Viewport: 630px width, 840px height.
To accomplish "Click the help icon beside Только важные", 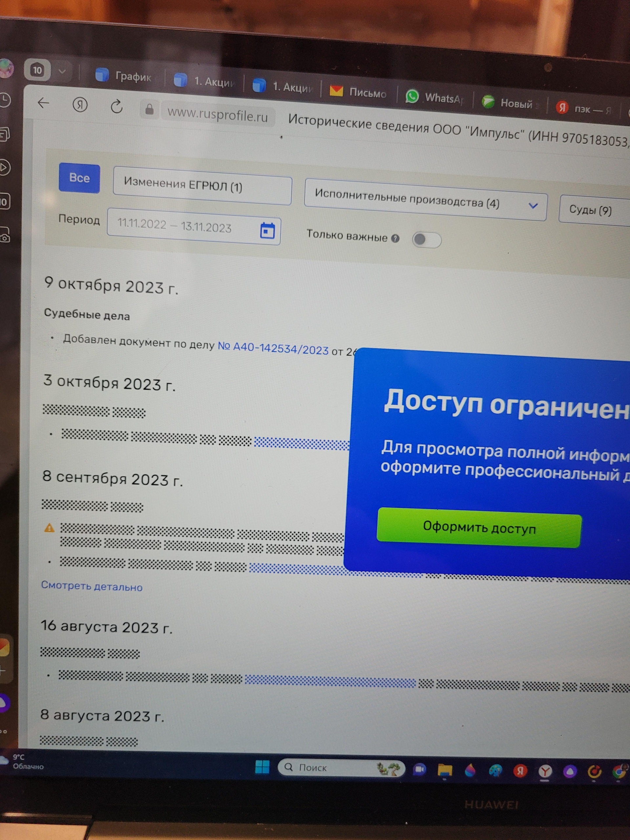I will coord(395,238).
